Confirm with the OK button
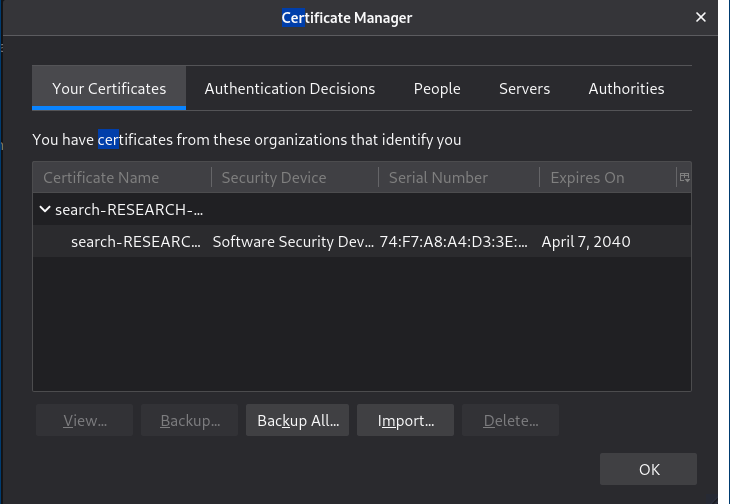The height and width of the screenshot is (504, 730). [x=648, y=469]
